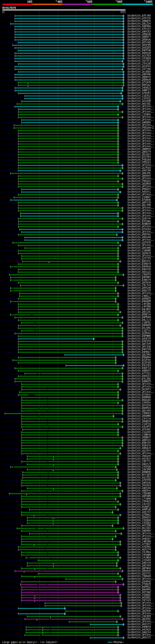Click the hit label UniRef100_Q9SF85

pyautogui.click(x=139, y=45)
